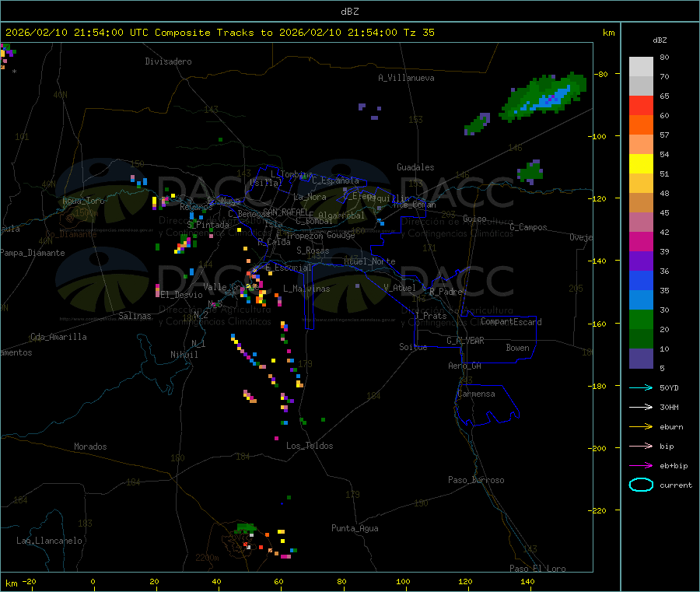Click the S_Rosas map label
Screen dimensions: 700x592
coord(313,250)
